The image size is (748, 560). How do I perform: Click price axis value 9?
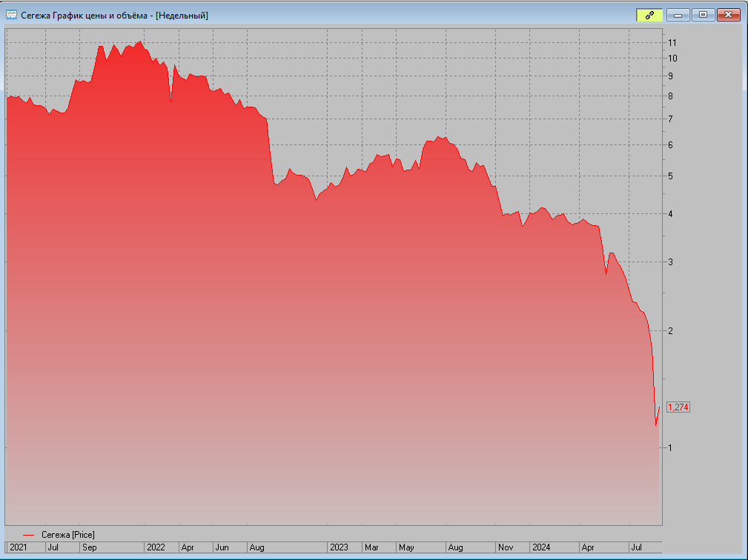(670, 76)
